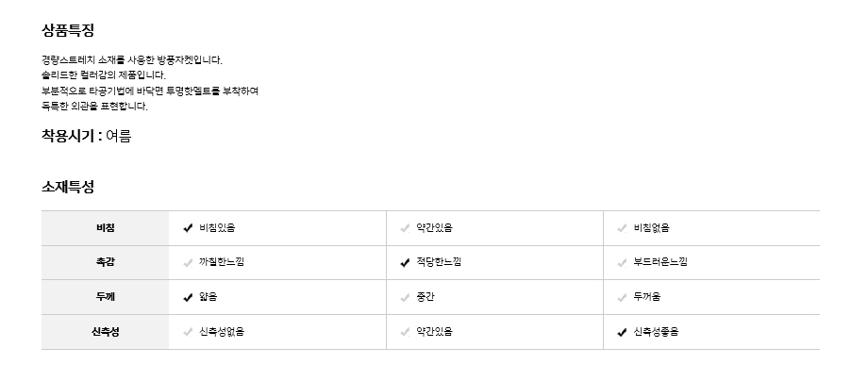Screen dimensions: 868x381
Task: Tick the 비침없음 option
Action: tap(622, 228)
